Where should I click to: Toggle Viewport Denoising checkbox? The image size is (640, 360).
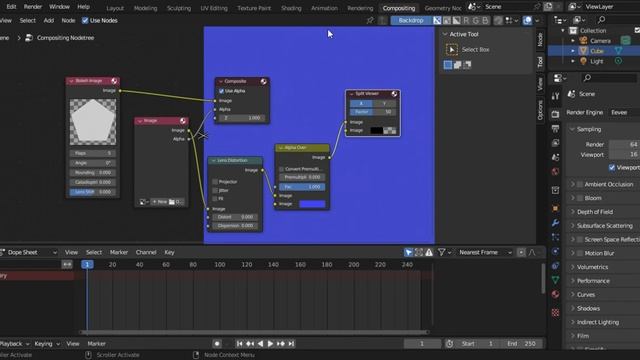click(x=612, y=167)
